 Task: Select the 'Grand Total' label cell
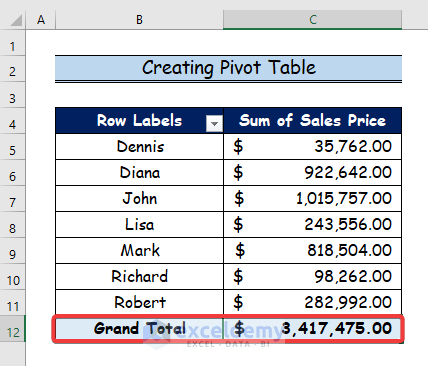(x=139, y=329)
